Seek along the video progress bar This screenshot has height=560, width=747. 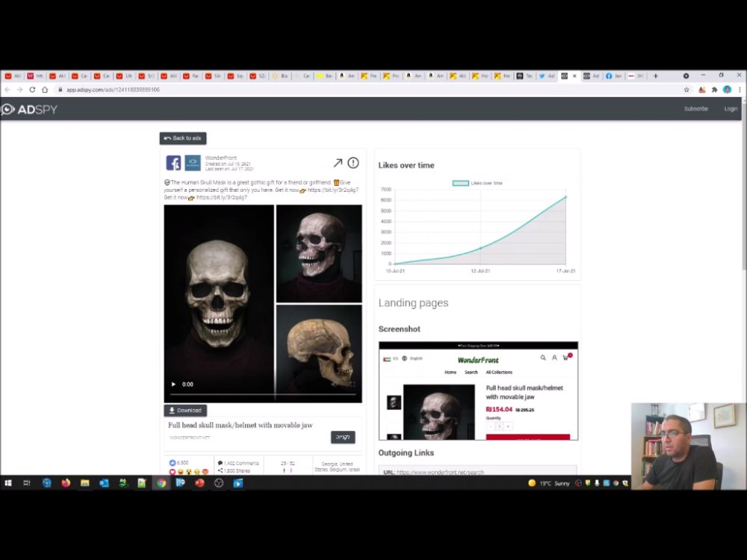(263, 395)
